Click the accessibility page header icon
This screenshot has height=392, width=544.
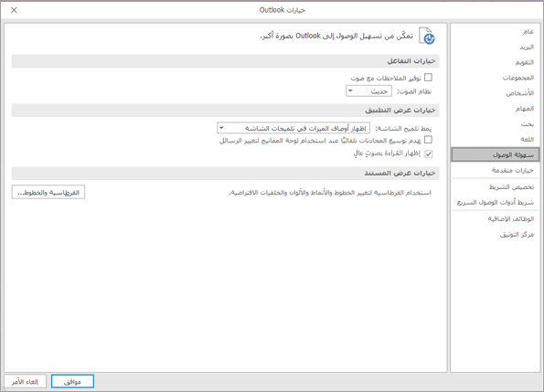(x=427, y=36)
